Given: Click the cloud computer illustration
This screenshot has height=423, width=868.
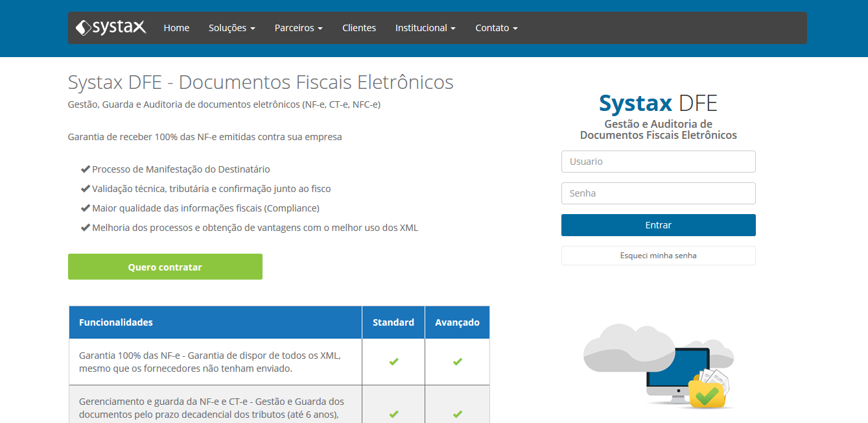Looking at the screenshot, I should 659,365.
